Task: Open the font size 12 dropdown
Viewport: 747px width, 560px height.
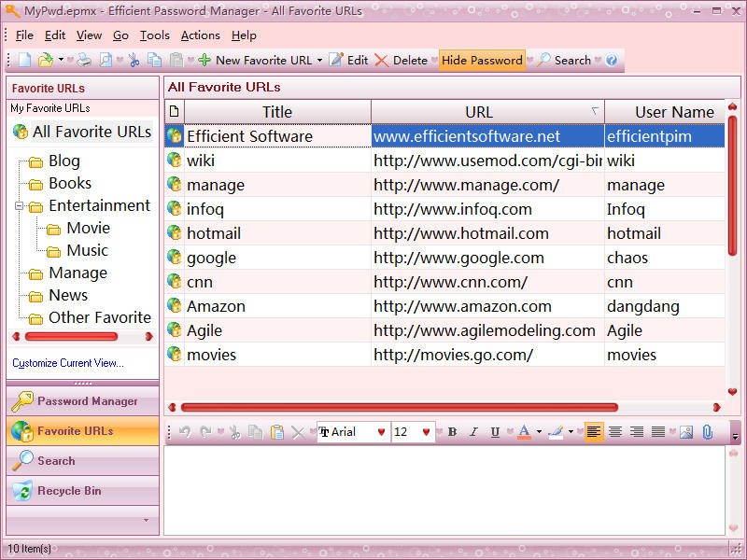Action: 426,432
